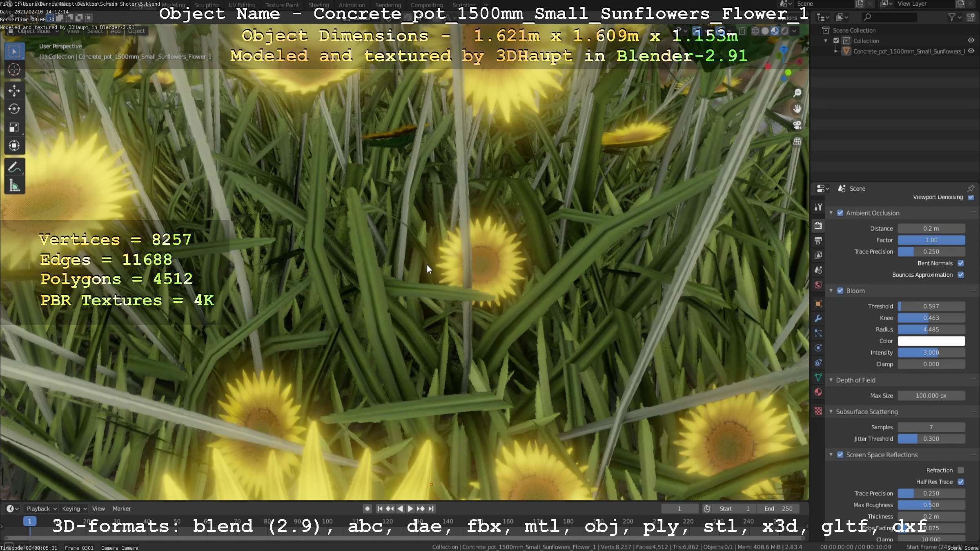Open the Tool properties tab
980x551 pixels.
click(x=818, y=207)
